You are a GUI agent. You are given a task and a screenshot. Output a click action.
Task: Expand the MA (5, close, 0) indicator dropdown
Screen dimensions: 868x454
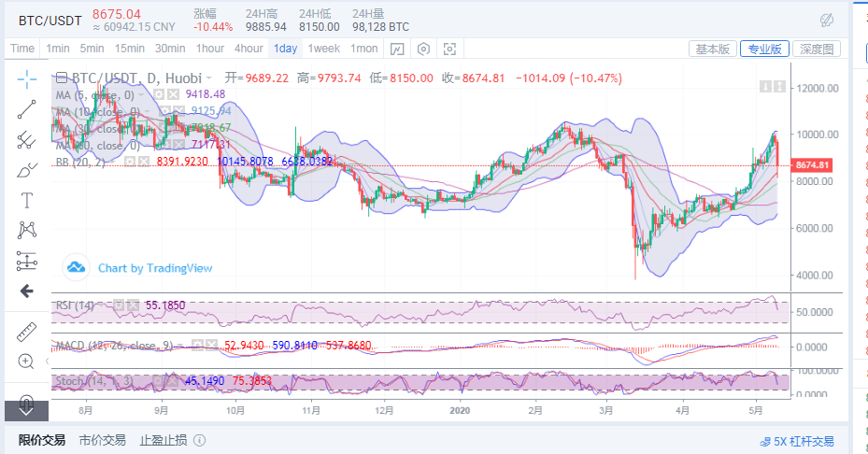[141, 95]
